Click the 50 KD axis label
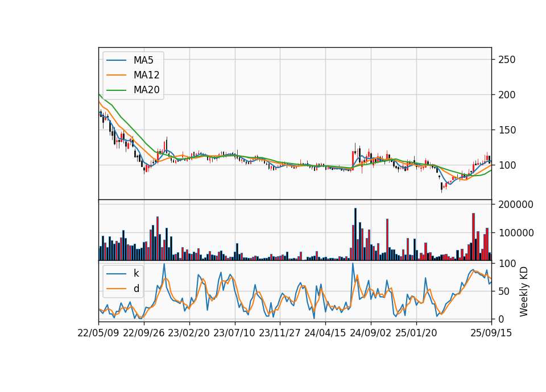This screenshot has width=546, height=392. pos(504,291)
